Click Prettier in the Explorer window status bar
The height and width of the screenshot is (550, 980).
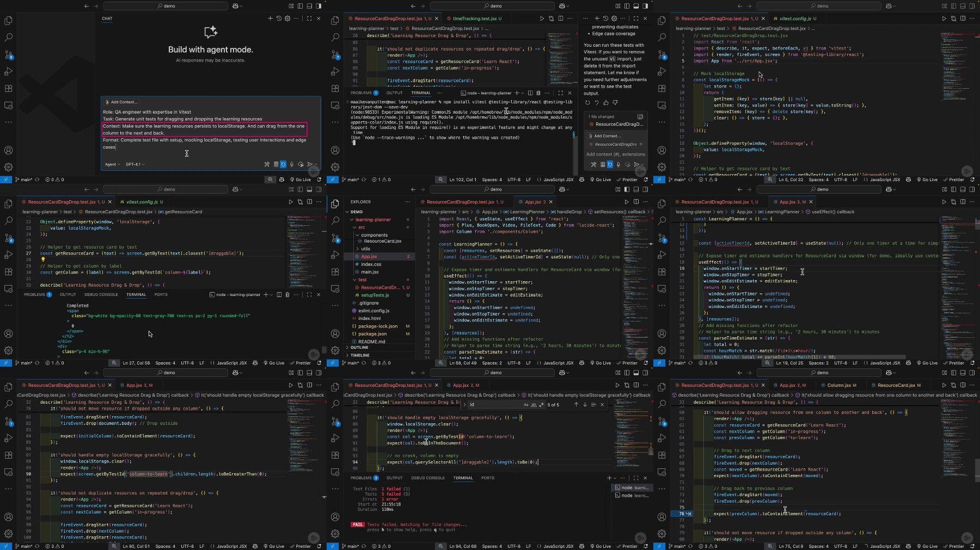[627, 363]
